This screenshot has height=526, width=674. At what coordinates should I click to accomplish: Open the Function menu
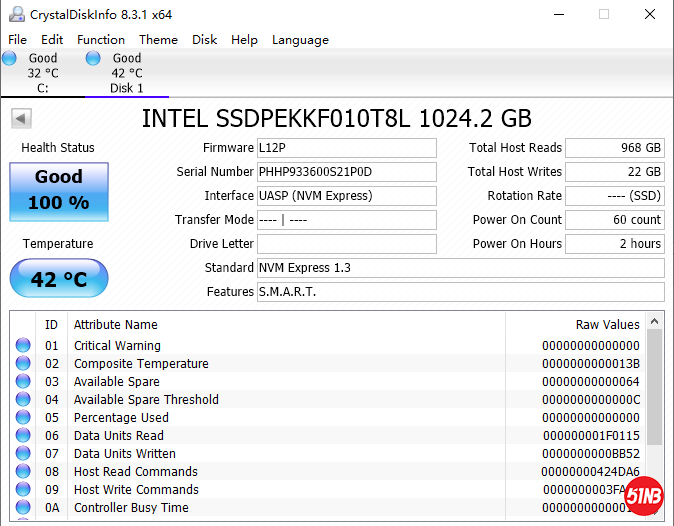click(x=101, y=40)
